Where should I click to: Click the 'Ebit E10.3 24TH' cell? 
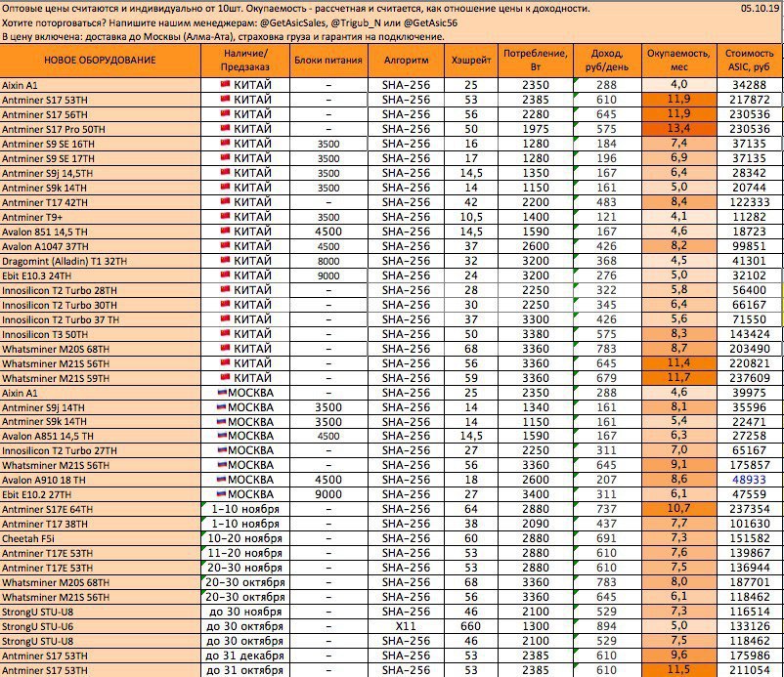(100, 275)
